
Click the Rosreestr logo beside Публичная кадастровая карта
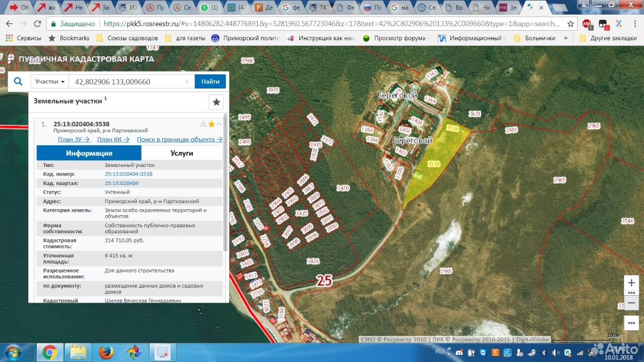pyautogui.click(x=11, y=58)
